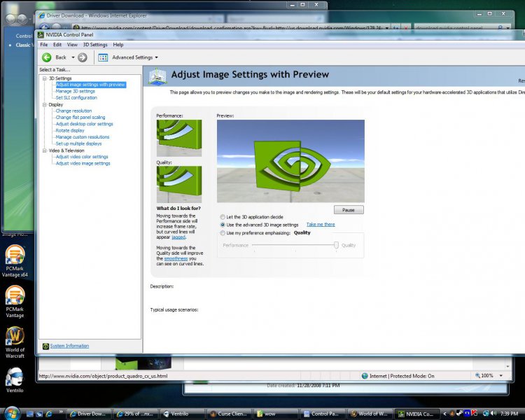Click the green Back arrow icon
525x420 pixels.
[46, 57]
